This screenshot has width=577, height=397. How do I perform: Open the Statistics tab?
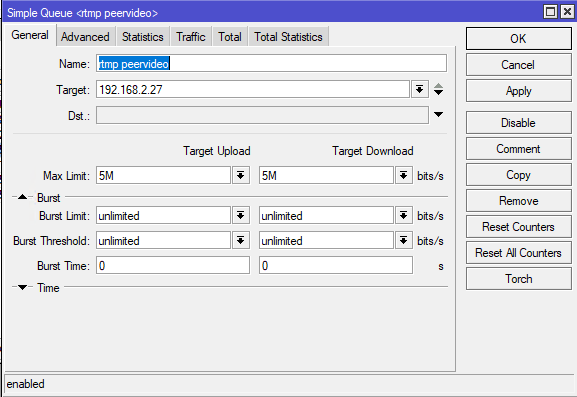pyautogui.click(x=142, y=36)
